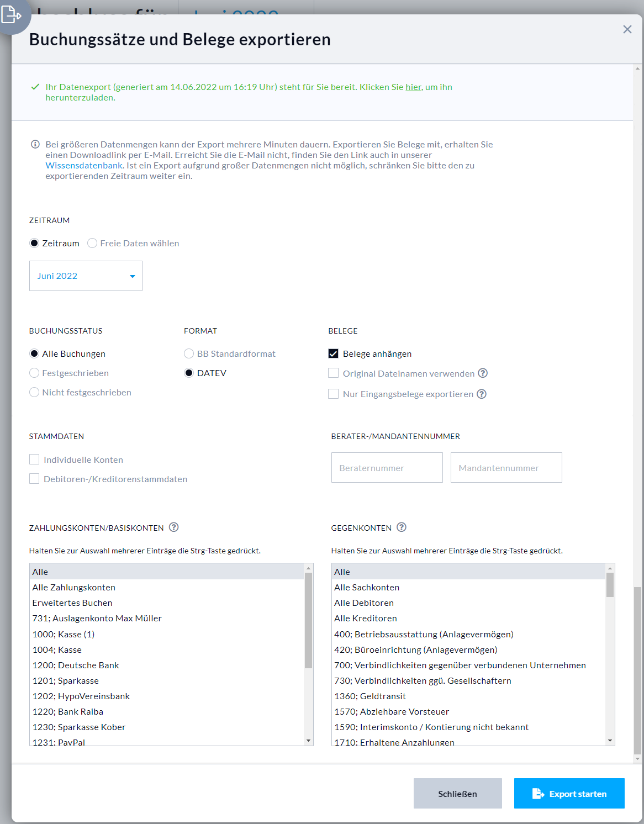Open the Juni 2022 period dropdown
Screen dimensions: 644x824
[86, 276]
